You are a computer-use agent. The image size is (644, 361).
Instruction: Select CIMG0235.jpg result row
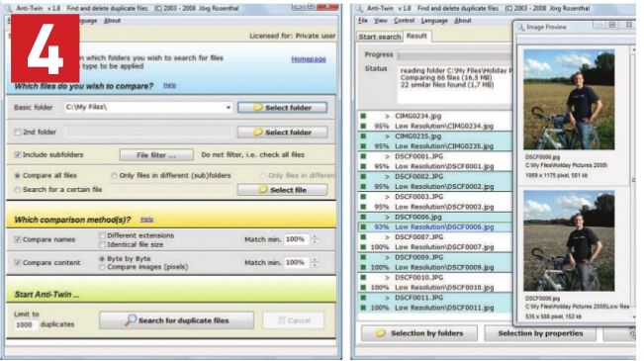[x=435, y=136]
